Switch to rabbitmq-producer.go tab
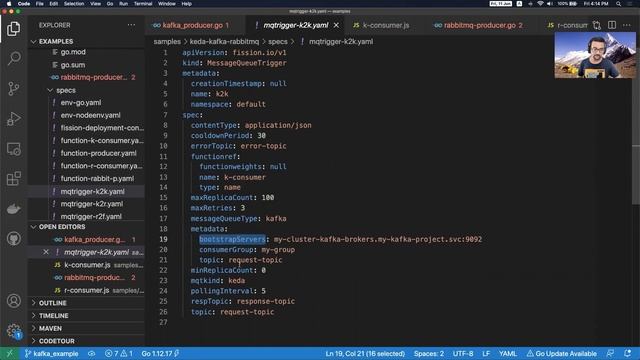 (480, 25)
